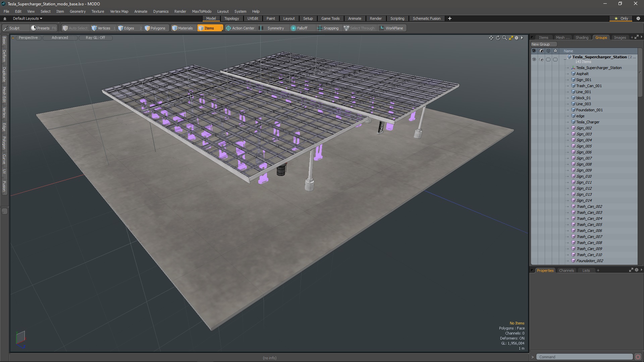644x362 pixels.
Task: Open the layout settings gear icon
Action: click(x=638, y=18)
